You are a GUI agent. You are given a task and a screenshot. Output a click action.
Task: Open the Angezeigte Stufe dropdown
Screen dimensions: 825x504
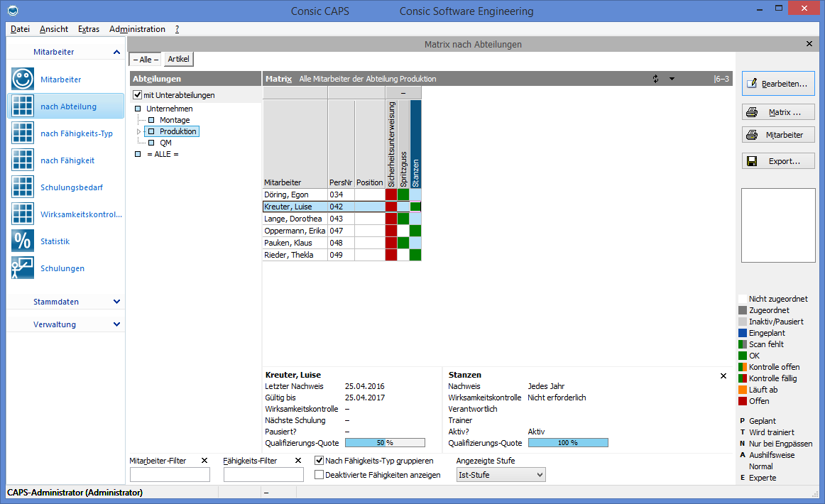point(501,475)
